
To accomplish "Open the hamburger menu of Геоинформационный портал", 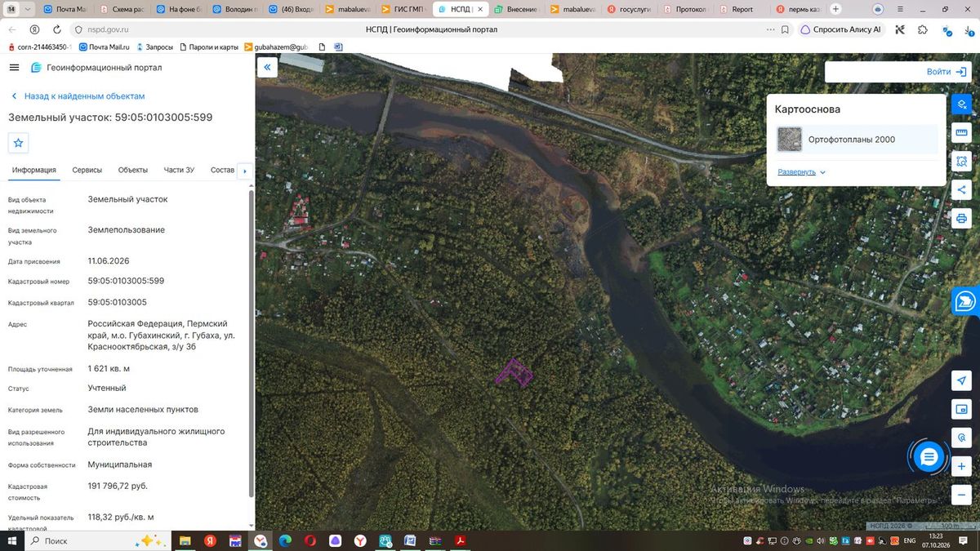I will [x=15, y=68].
